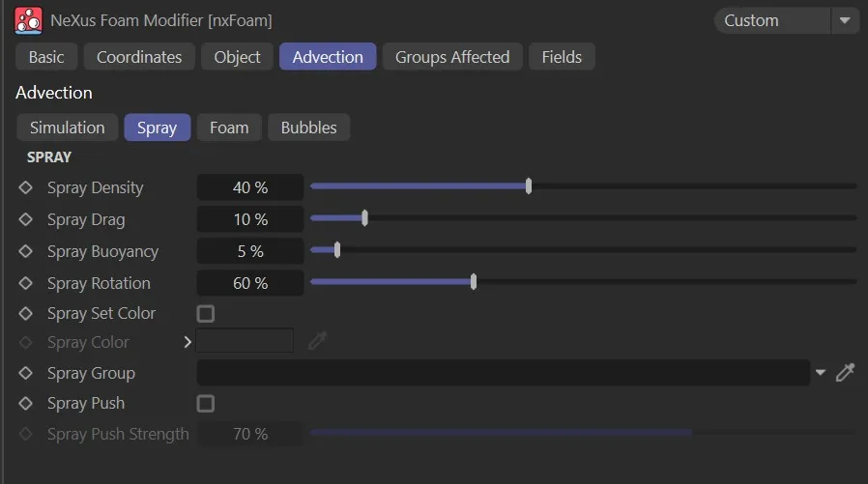Click the Spray Color swatch
The height and width of the screenshot is (484, 868).
[245, 341]
